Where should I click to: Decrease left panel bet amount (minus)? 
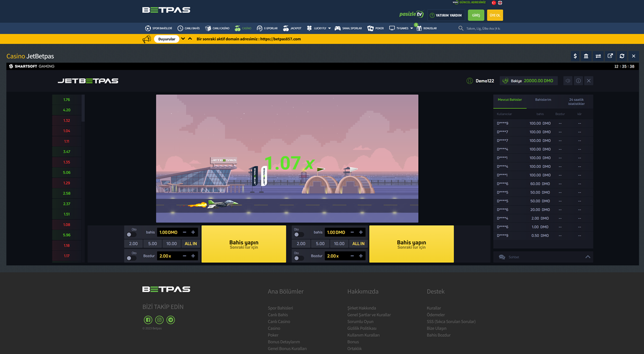pos(185,232)
